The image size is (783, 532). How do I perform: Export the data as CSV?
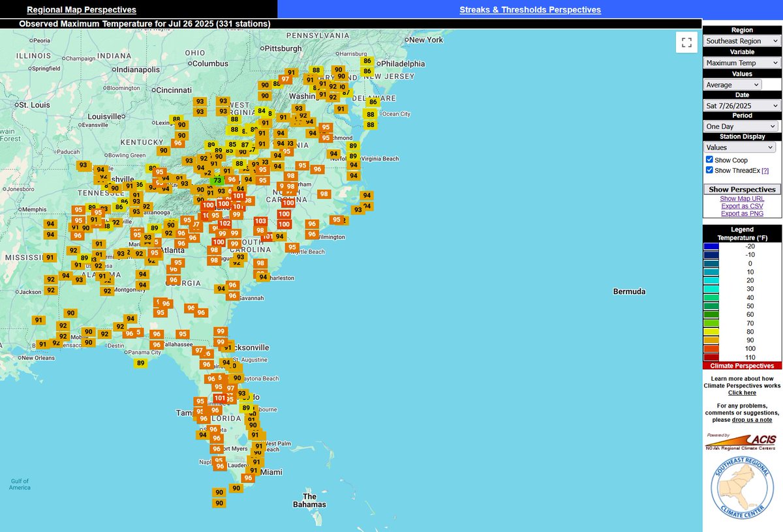742,205
